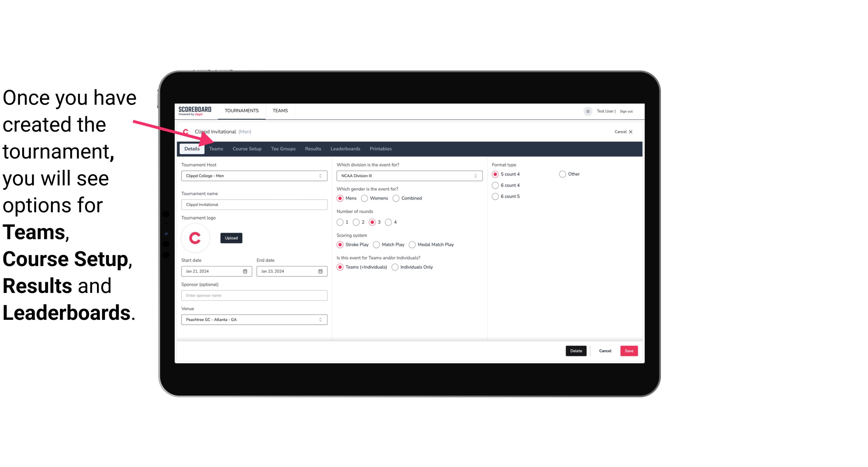Click the tournament logo upload icon
The width and height of the screenshot is (868, 467).
231,238
